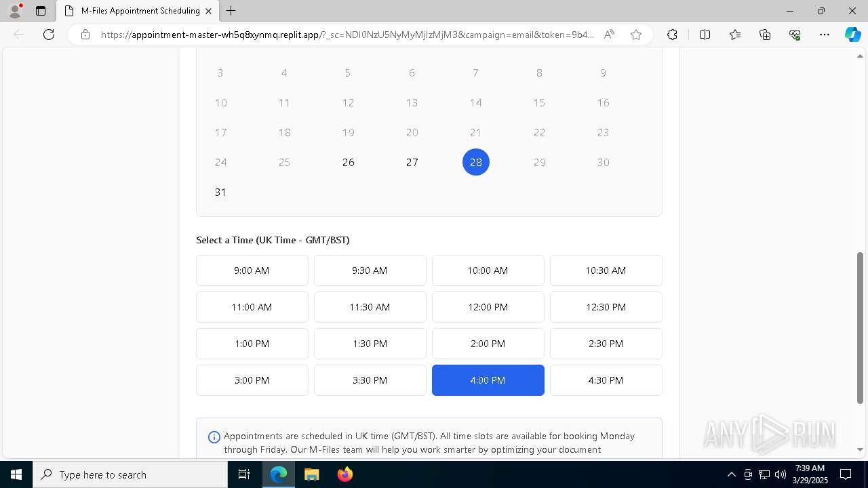Open the Extensions icon
Screen dimensions: 868x488
672,35
